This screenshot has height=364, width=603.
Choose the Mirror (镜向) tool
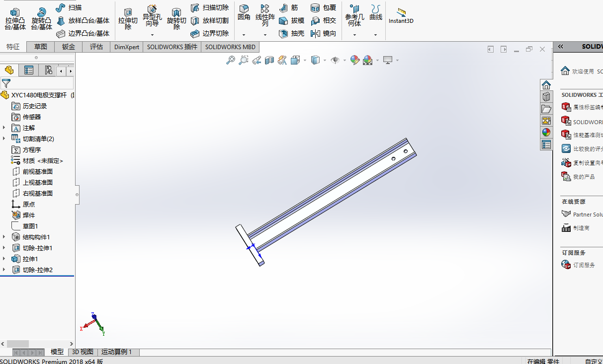[323, 34]
